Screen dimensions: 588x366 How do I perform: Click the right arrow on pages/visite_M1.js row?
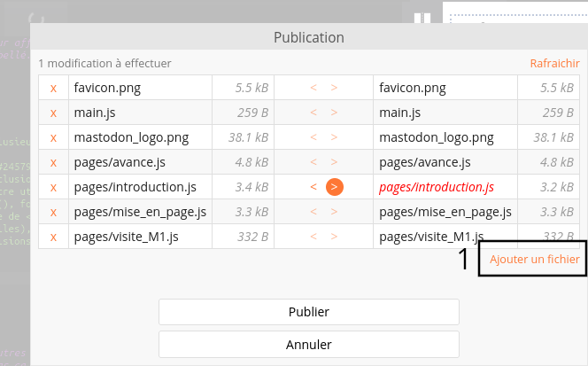(x=334, y=238)
